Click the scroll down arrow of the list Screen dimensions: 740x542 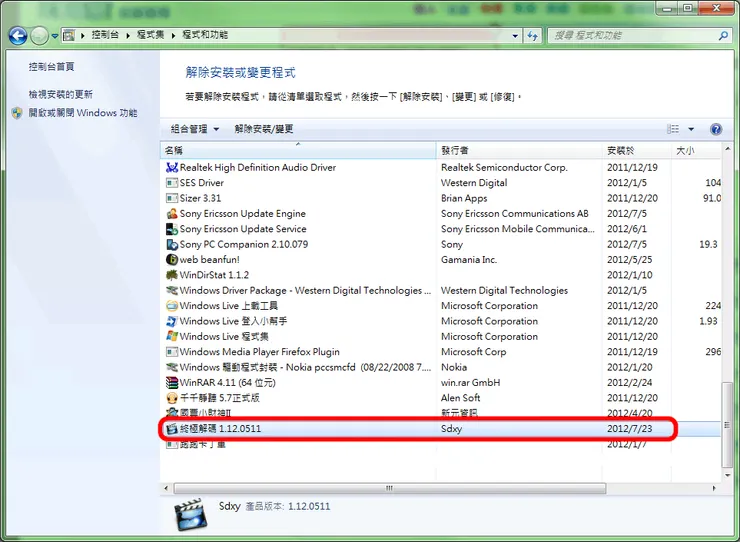click(x=727, y=475)
